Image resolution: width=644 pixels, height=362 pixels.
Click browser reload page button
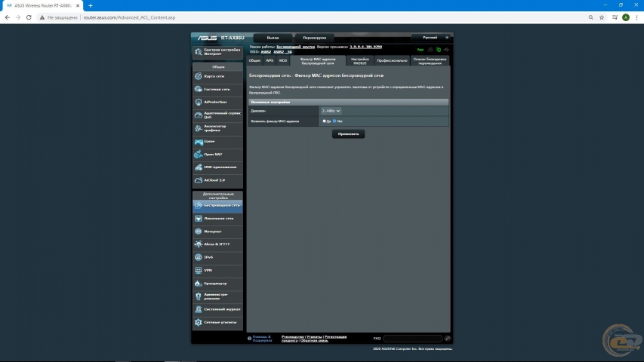29,17
